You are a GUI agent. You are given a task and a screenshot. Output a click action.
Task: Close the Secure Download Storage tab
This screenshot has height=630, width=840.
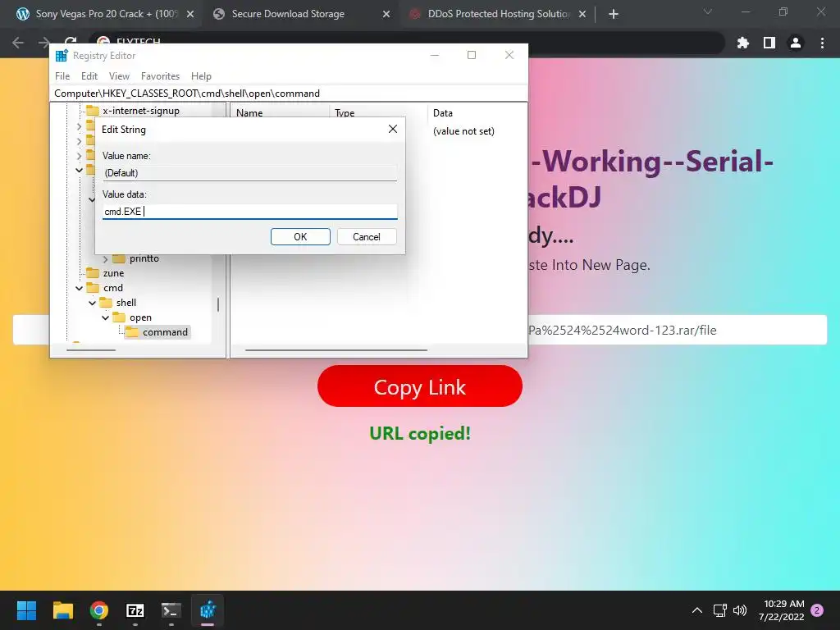[386, 15]
